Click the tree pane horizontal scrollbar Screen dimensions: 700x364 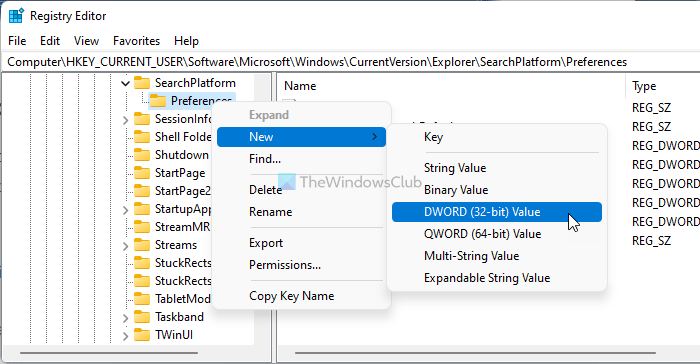click(x=109, y=353)
